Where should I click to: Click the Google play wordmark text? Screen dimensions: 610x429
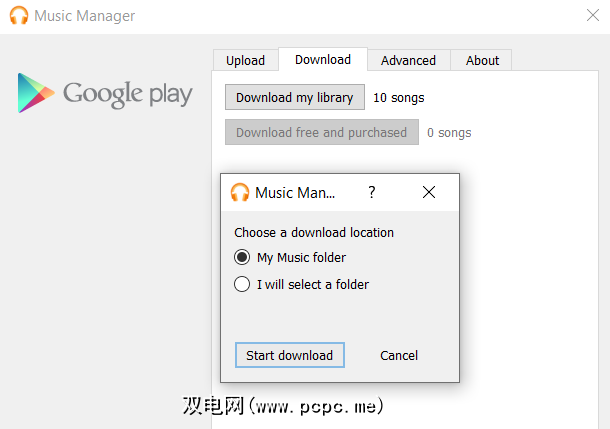coord(127,94)
